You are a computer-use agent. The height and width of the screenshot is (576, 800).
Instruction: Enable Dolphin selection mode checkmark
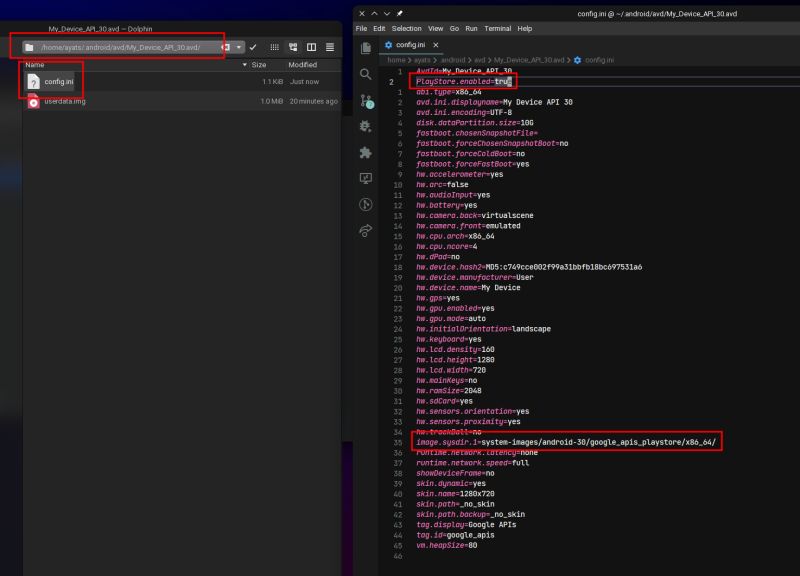[x=252, y=47]
